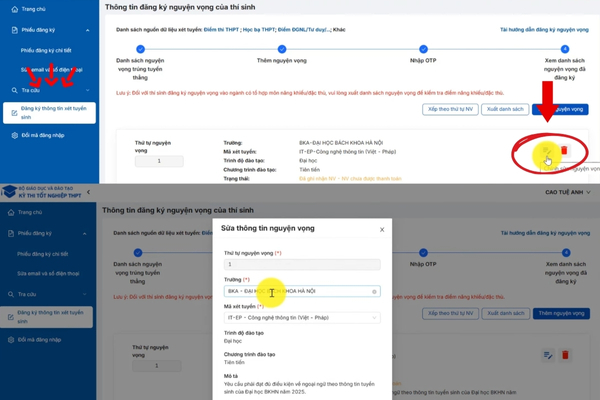Screen dimensions: 600x400
Task: Open the 'Mã xét tuyển' dropdown in the dialog
Action: (x=301, y=318)
